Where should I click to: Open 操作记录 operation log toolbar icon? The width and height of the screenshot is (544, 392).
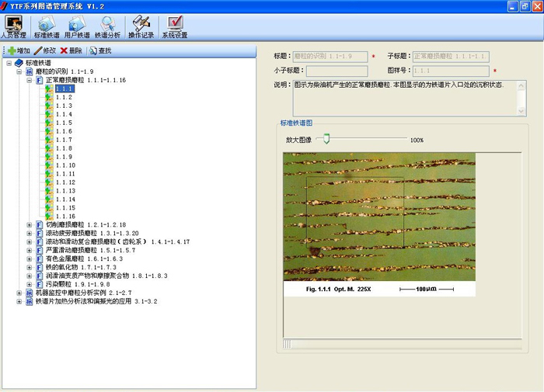point(141,27)
